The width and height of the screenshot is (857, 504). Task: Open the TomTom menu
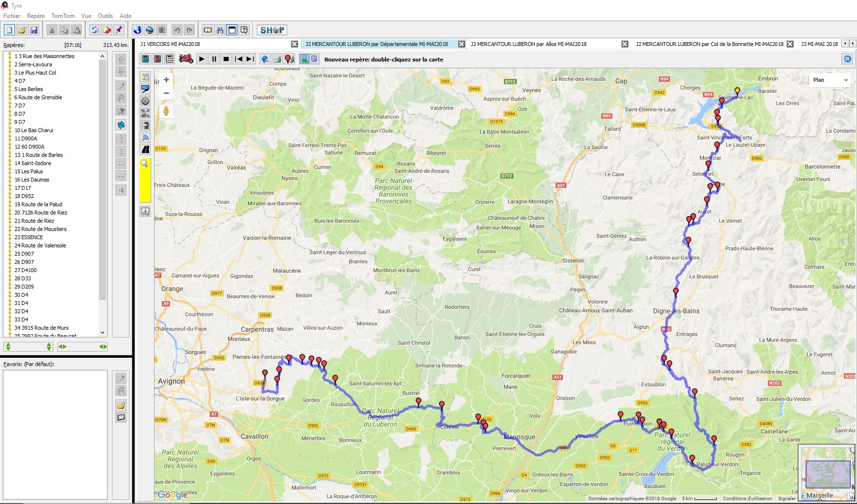[x=63, y=16]
